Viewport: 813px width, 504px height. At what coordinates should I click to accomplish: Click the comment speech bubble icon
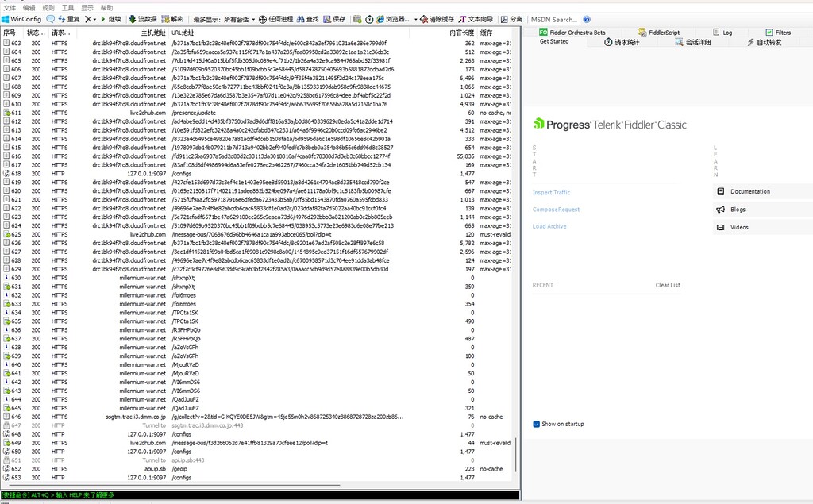[x=51, y=19]
